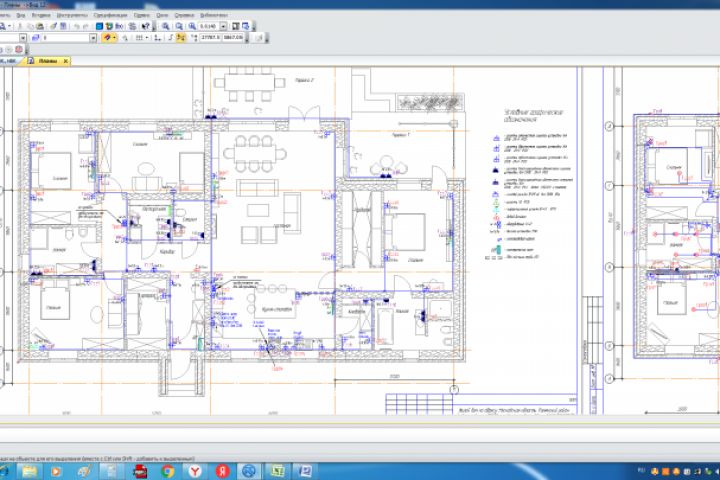This screenshot has width=720, height=480.
Task: Open the Справка menu
Action: point(184,16)
